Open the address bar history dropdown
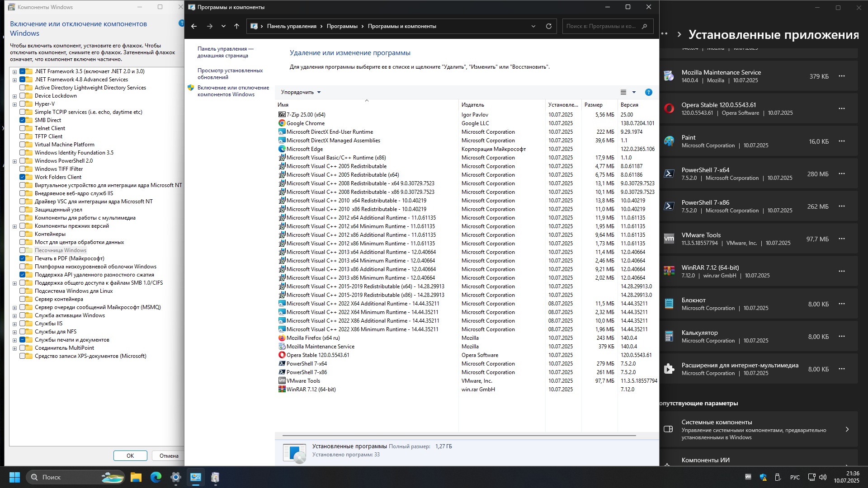 click(533, 26)
